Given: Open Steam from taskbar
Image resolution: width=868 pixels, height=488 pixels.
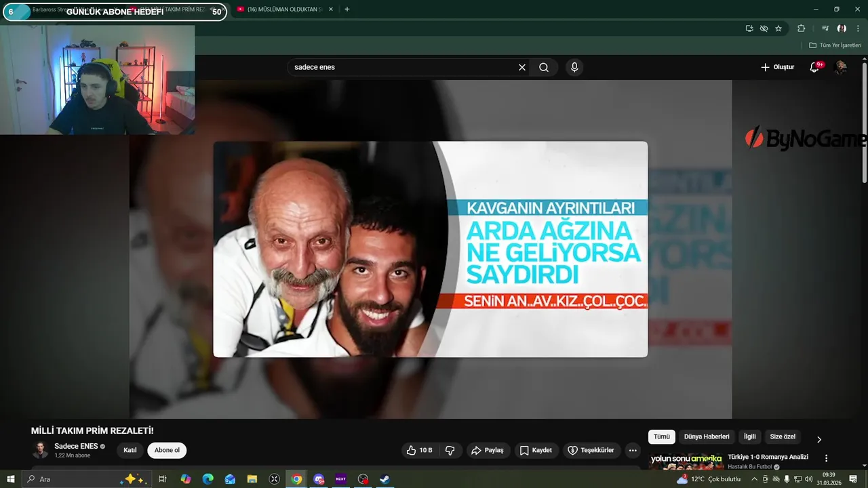Looking at the screenshot, I should coord(384,479).
